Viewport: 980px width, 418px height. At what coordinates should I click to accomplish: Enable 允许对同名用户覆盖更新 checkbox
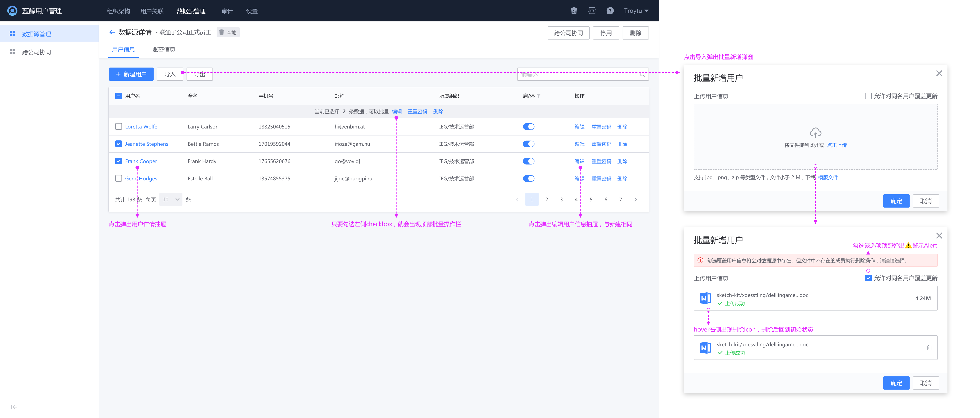(868, 96)
